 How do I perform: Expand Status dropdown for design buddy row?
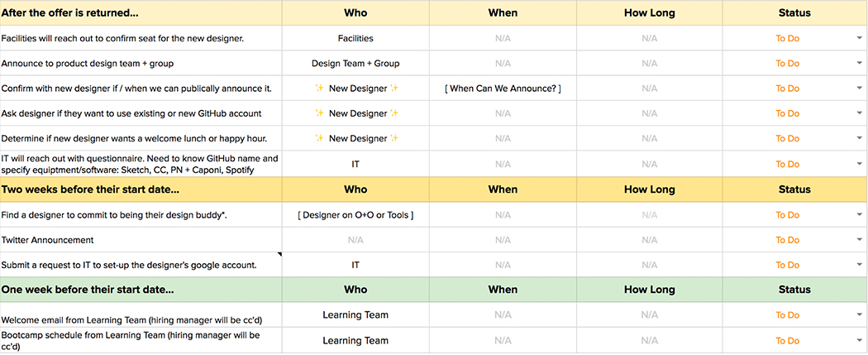point(860,215)
